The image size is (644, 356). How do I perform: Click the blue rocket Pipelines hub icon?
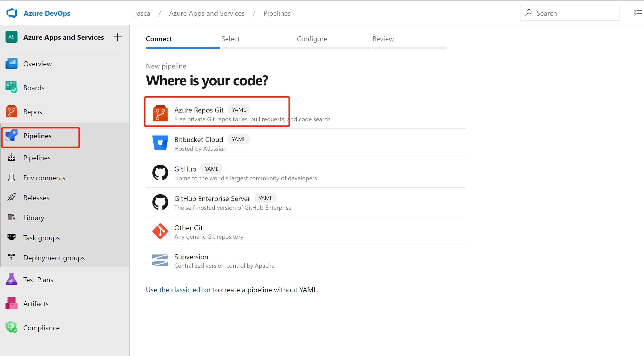point(12,135)
